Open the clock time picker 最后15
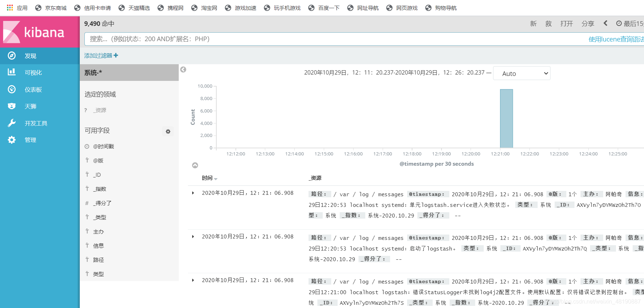This screenshot has width=644, height=308. coord(630,23)
